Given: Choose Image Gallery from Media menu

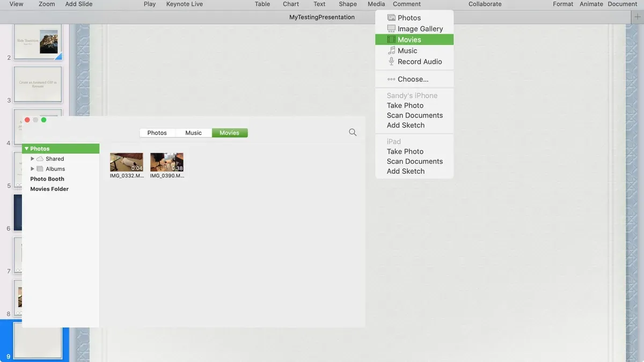Looking at the screenshot, I should 414,28.
